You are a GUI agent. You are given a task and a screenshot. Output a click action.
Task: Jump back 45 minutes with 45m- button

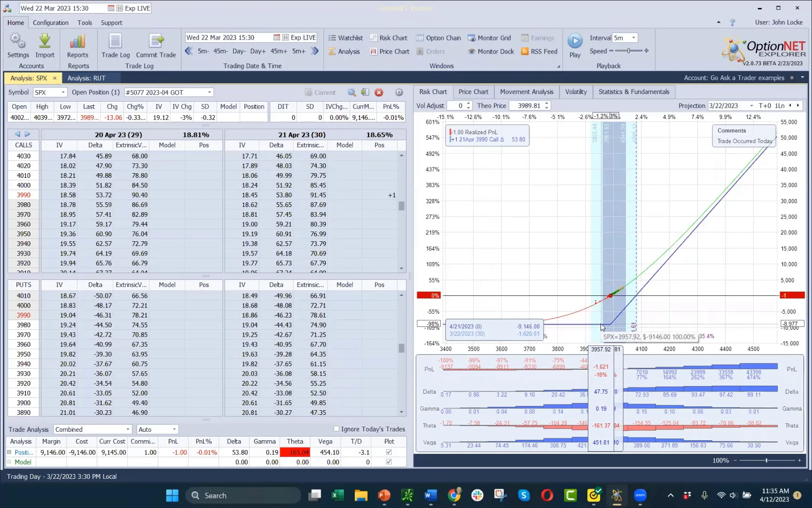tap(220, 51)
